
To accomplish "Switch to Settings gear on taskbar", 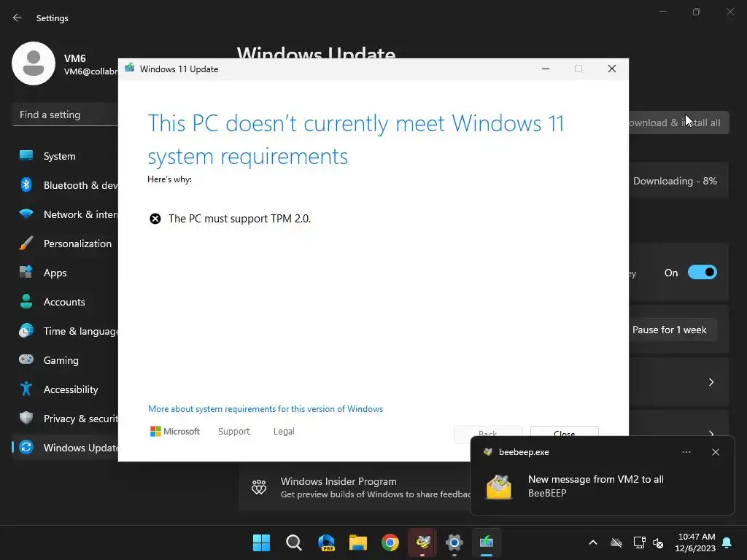I will coord(454,542).
